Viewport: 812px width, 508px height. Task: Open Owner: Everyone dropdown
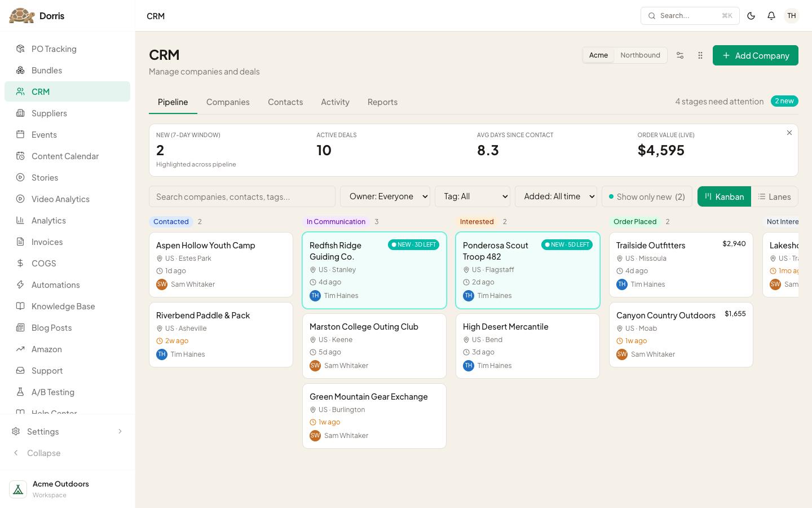pos(385,196)
